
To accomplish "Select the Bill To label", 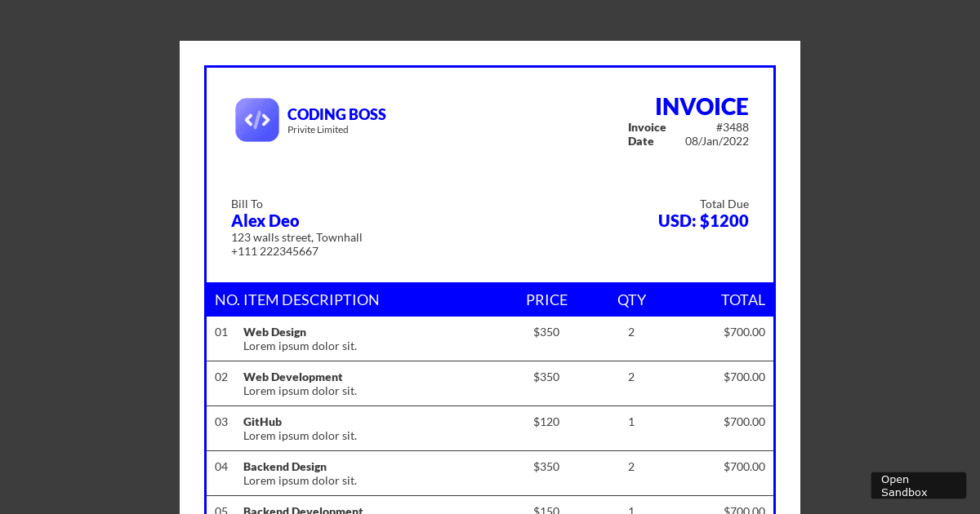I will 247,204.
